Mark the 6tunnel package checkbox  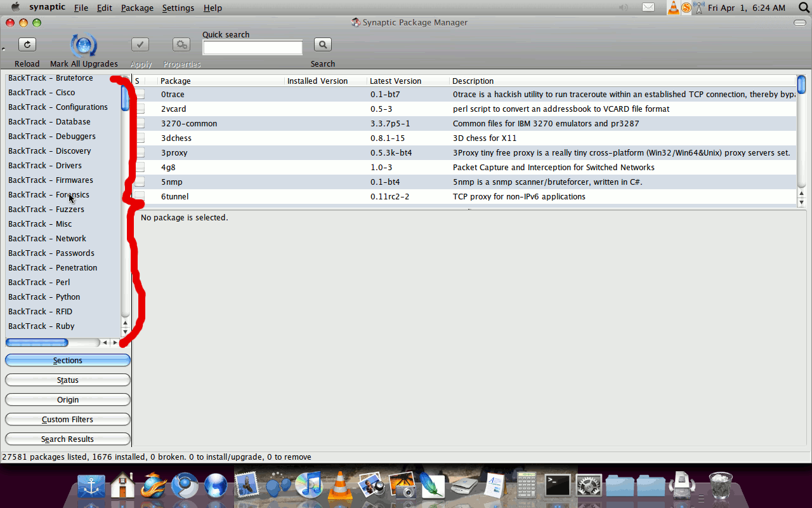click(x=140, y=196)
